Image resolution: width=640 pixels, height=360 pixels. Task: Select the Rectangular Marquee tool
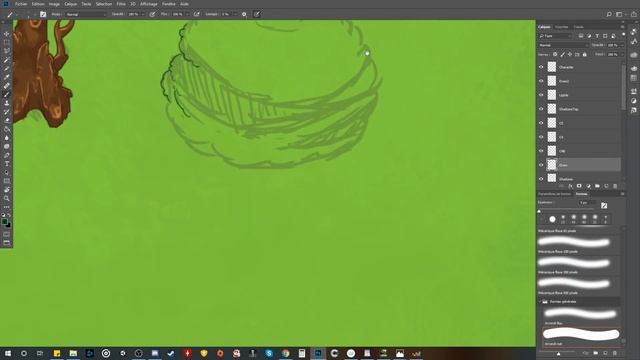7,42
